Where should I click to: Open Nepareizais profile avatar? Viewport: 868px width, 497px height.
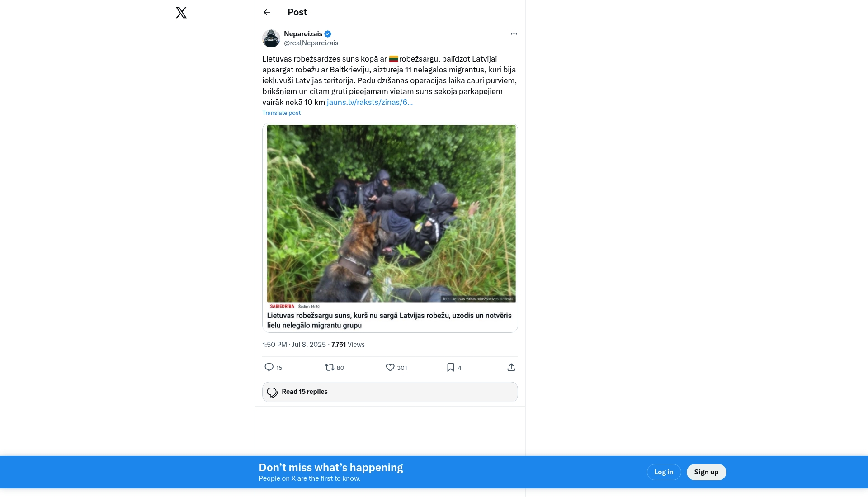pos(271,38)
